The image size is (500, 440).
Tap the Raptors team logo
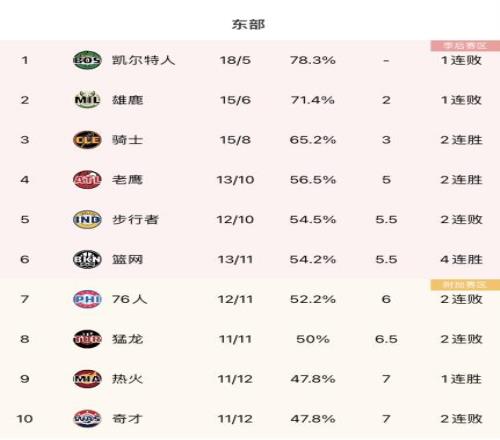click(87, 339)
